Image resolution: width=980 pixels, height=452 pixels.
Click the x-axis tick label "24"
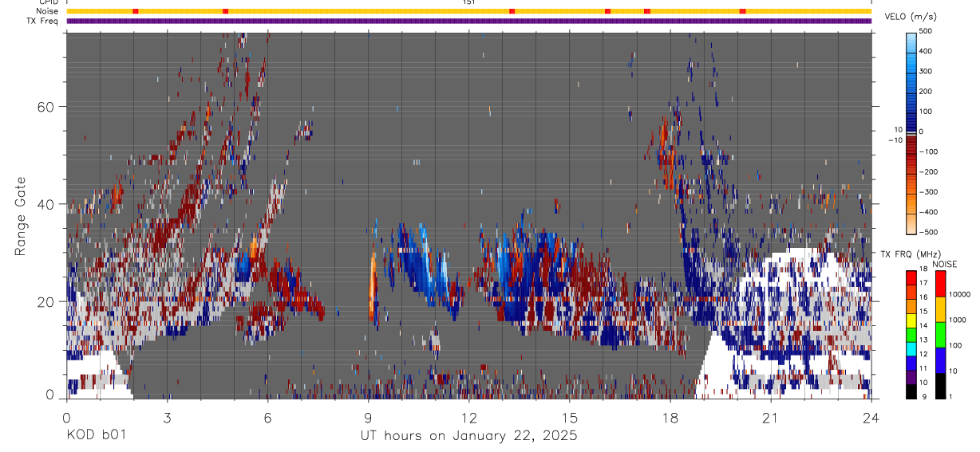tap(871, 418)
